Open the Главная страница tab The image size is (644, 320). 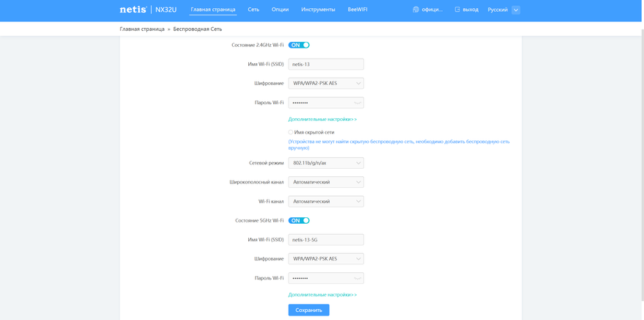tap(213, 10)
